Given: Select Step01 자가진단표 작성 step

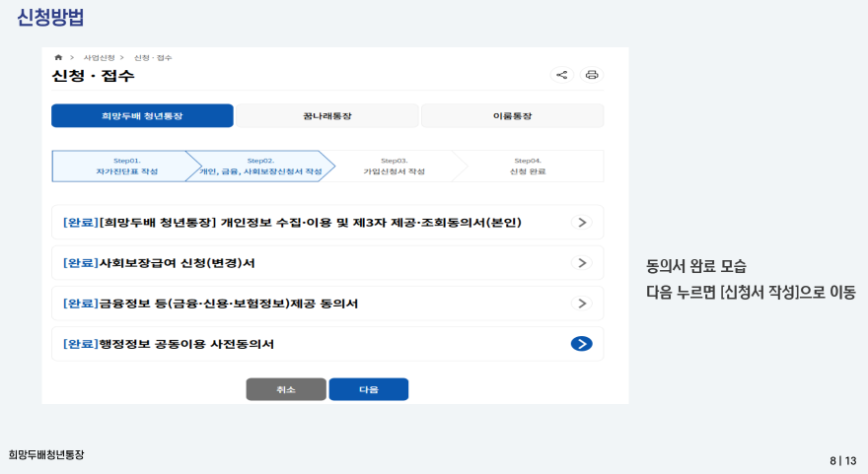Looking at the screenshot, I should pyautogui.click(x=127, y=166).
